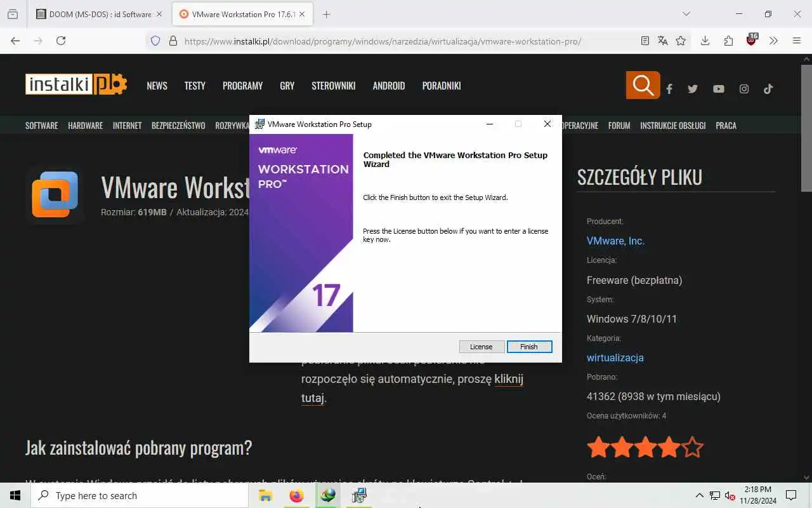Open Firefox downloads panel
The height and width of the screenshot is (508, 812).
pos(705,41)
